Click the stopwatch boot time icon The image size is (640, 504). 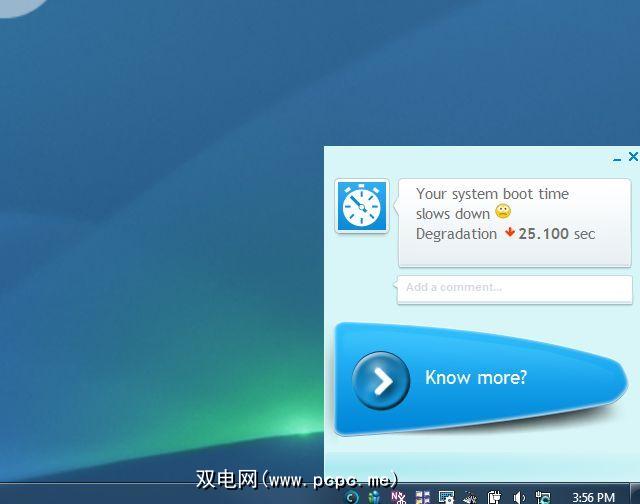[362, 206]
